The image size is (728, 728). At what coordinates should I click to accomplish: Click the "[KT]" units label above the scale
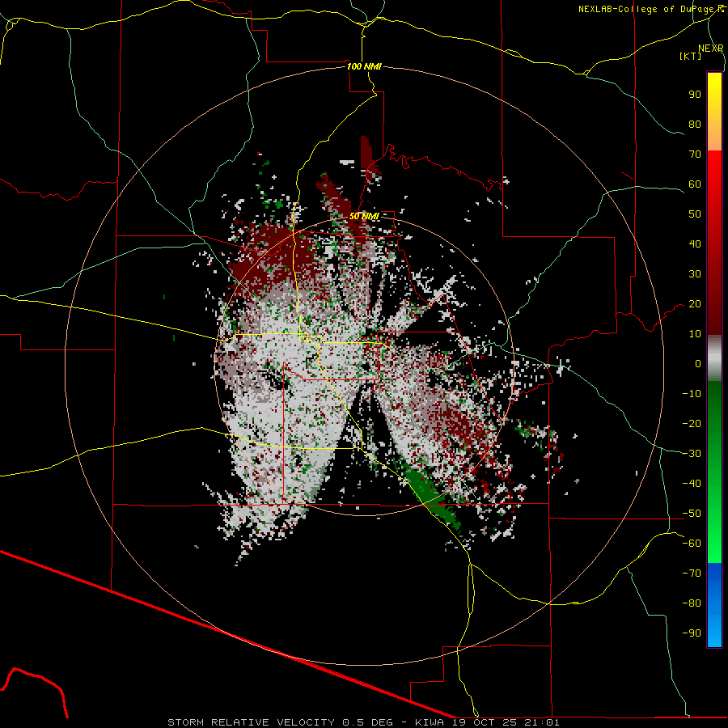[x=691, y=56]
